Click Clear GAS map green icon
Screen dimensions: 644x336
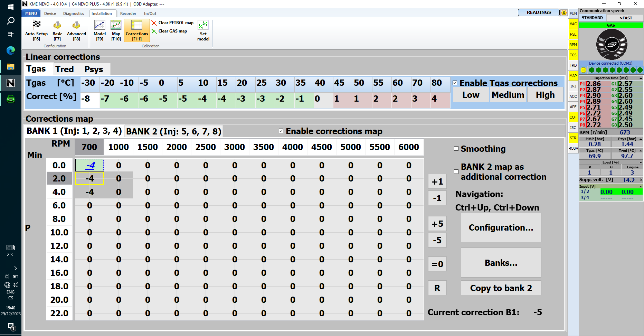click(x=154, y=31)
